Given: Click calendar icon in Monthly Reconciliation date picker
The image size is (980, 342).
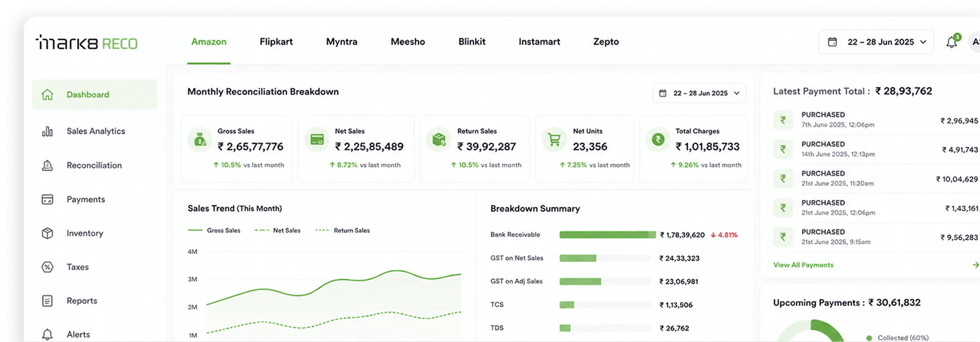Looking at the screenshot, I should click(663, 93).
